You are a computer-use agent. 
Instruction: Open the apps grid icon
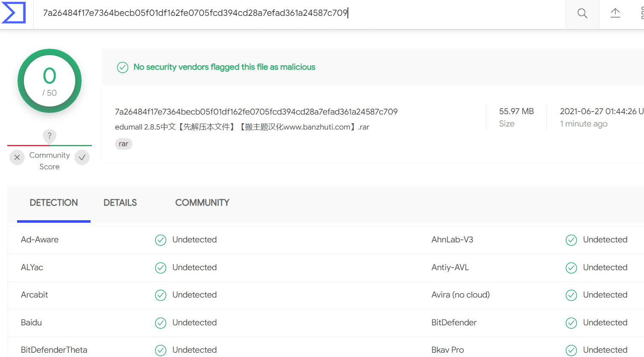(x=642, y=13)
